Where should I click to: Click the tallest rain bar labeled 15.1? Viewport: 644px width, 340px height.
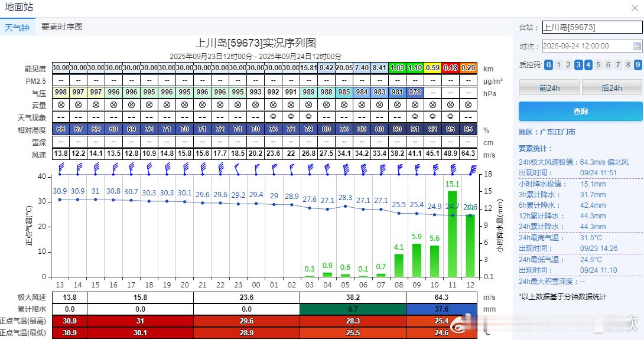[x=452, y=234]
